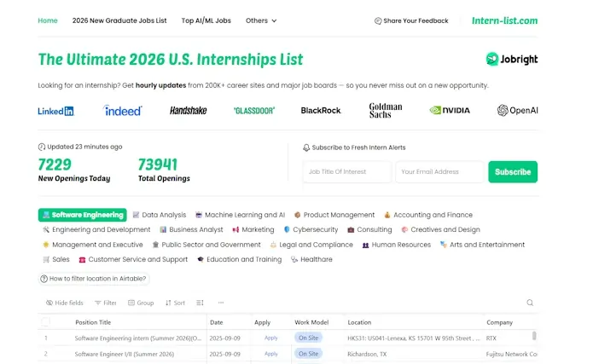The width and height of the screenshot is (593, 364).
Task: Click the Work Model column header
Action: [311, 322]
